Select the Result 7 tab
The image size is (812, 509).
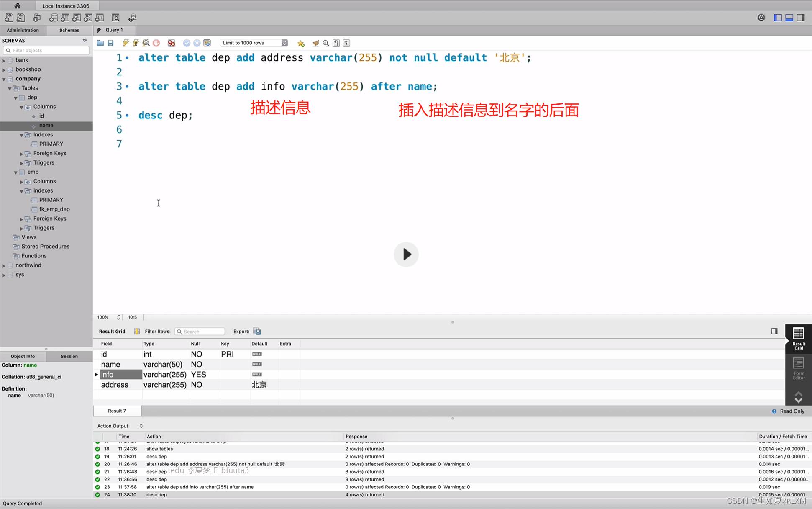tap(117, 411)
